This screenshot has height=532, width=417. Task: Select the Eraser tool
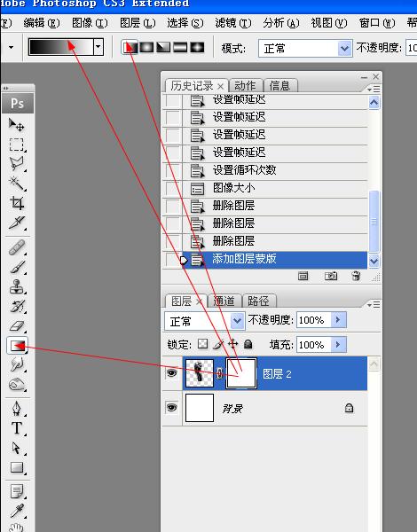(16, 326)
